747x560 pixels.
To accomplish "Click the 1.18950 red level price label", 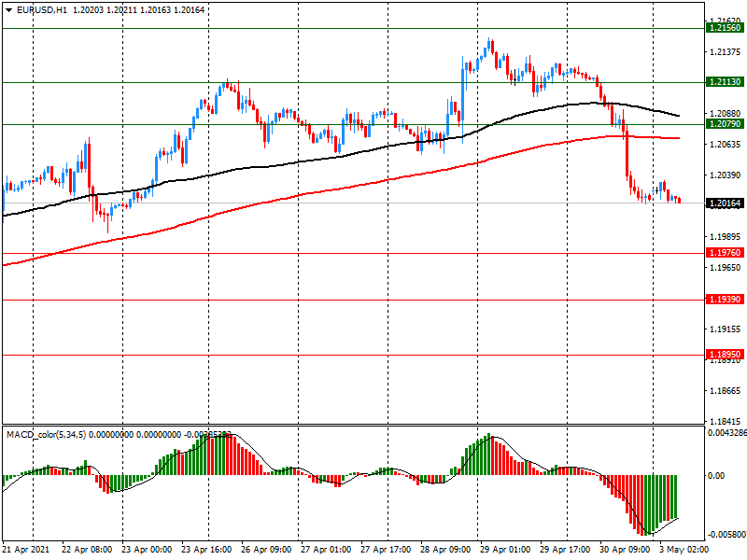I will (726, 355).
